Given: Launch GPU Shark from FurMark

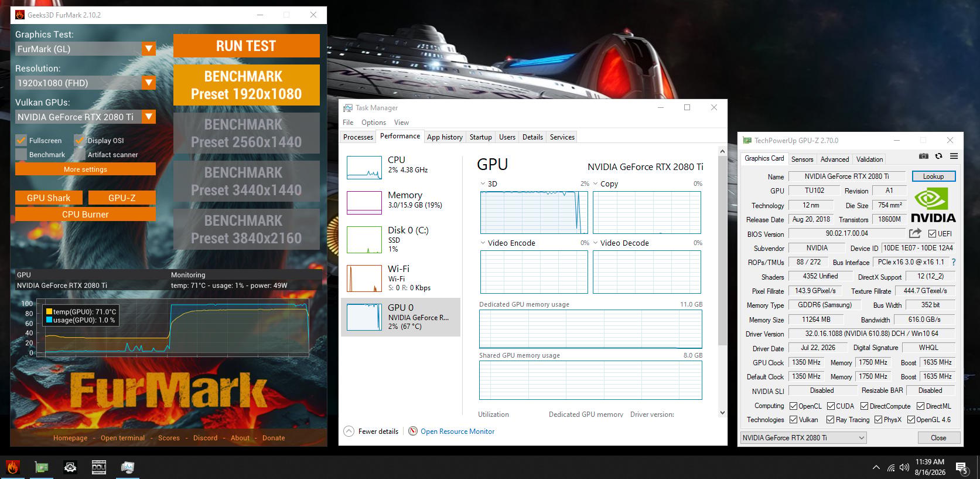Looking at the screenshot, I should pos(49,198).
